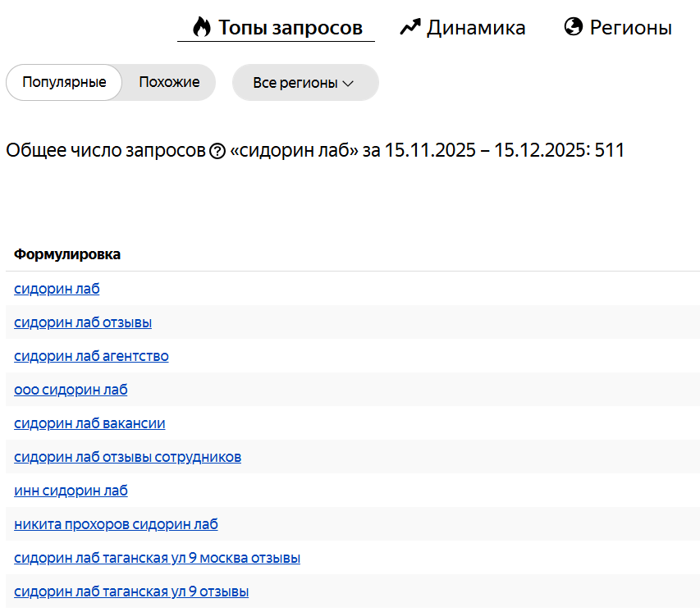
Task: Switch to the Похожие toggle option
Action: coord(169,82)
